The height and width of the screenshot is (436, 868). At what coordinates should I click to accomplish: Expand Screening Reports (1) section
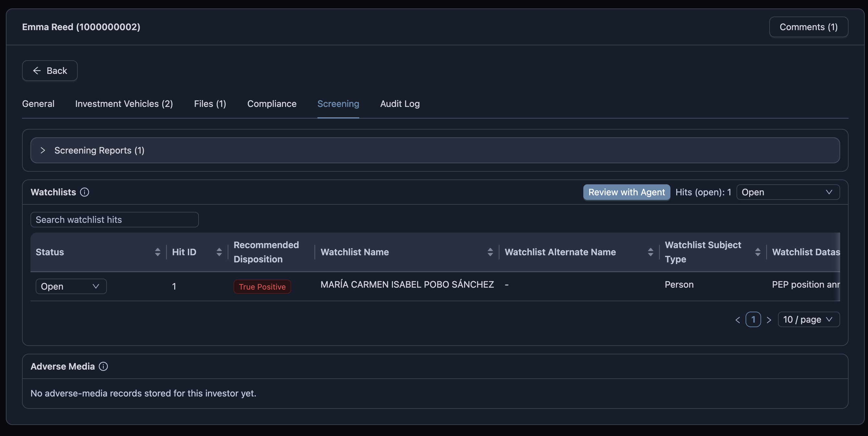click(x=435, y=150)
